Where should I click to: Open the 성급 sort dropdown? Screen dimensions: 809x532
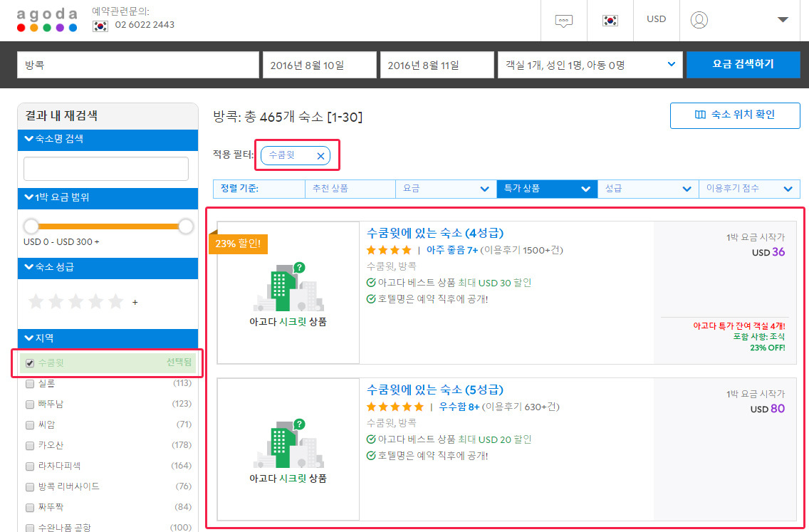(647, 189)
